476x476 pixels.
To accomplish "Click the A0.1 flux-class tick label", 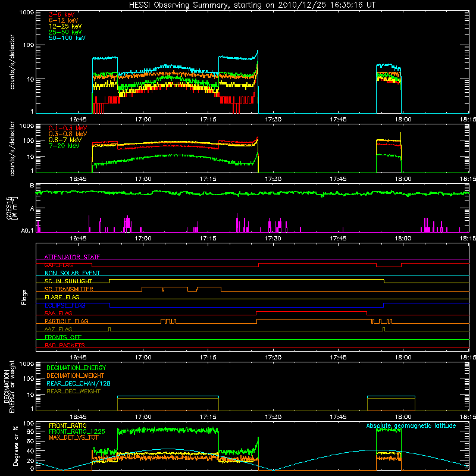I will coord(27,231).
